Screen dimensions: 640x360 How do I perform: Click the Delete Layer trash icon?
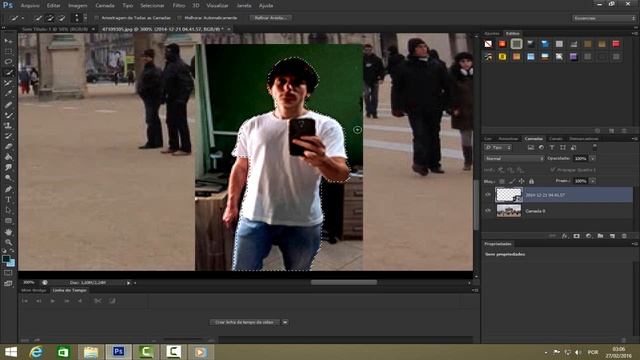[x=624, y=236]
